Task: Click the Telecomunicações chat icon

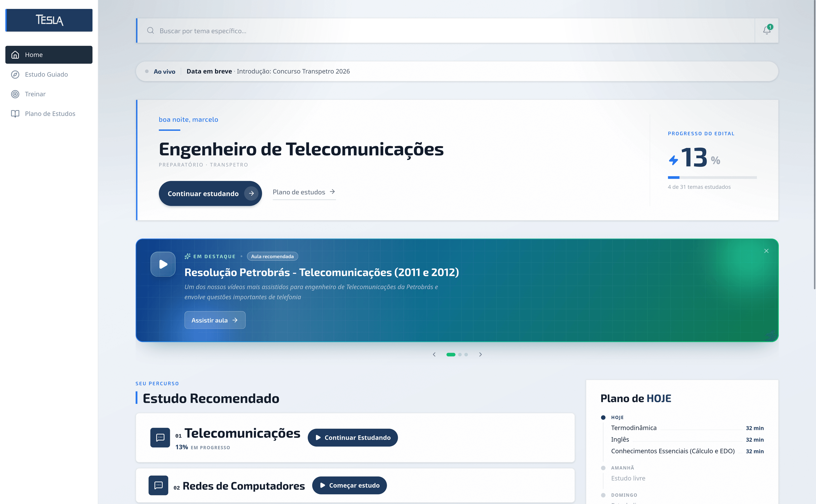Action: 160,437
